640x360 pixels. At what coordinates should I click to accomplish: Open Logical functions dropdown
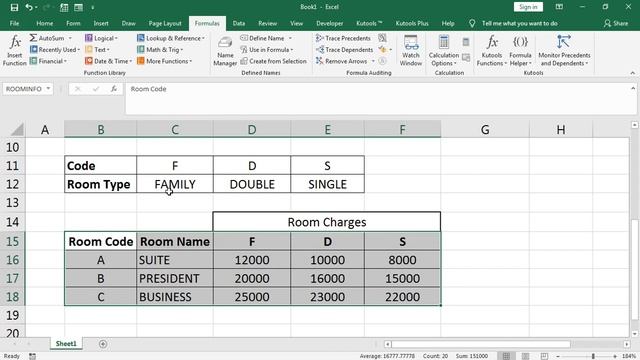pyautogui.click(x=101, y=38)
